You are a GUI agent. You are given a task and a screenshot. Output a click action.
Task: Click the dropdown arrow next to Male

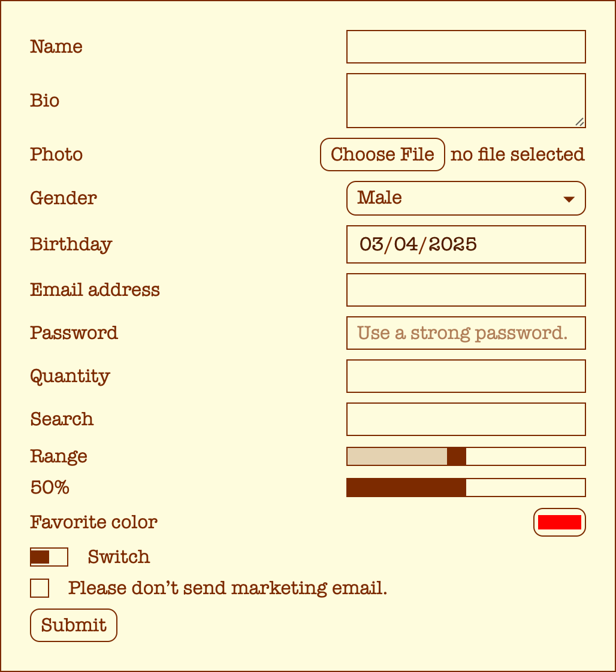pyautogui.click(x=568, y=198)
